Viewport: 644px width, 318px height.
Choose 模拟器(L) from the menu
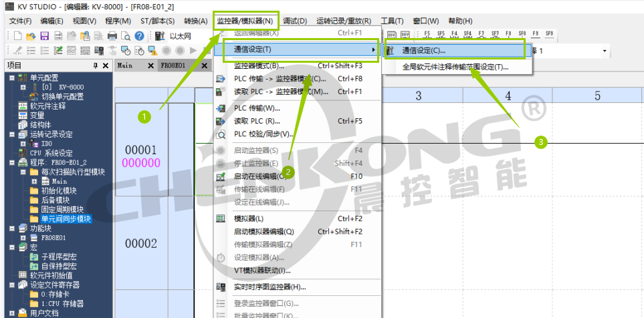tap(248, 218)
